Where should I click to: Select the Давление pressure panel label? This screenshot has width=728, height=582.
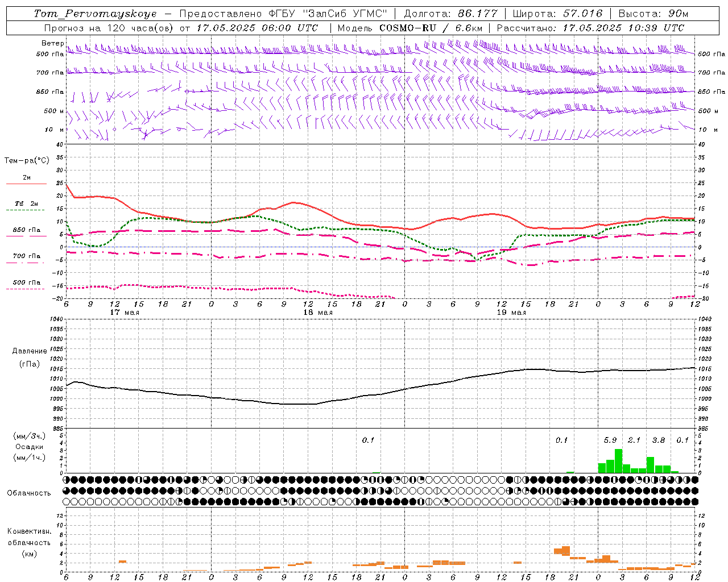click(30, 351)
